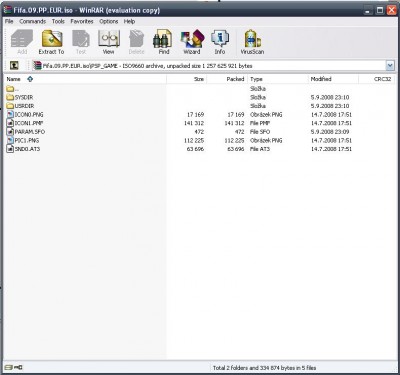Select the parent folder entry
The height and width of the screenshot is (375, 400).
tap(12, 89)
